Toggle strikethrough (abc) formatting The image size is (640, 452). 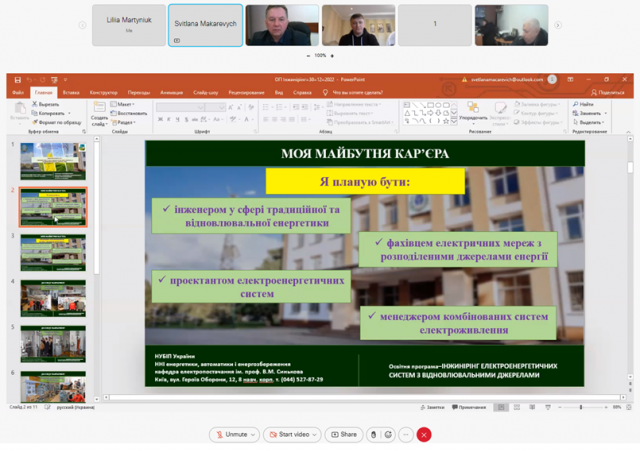pyautogui.click(x=195, y=119)
